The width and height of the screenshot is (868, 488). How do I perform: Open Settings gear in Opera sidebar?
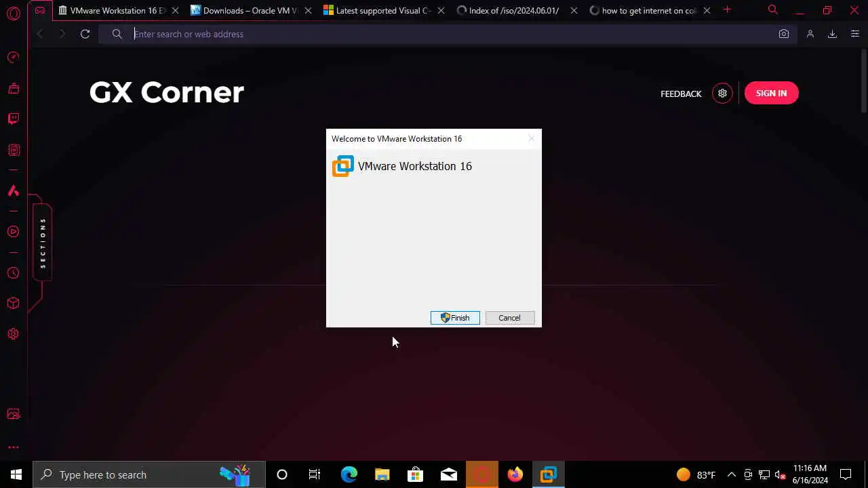point(13,334)
